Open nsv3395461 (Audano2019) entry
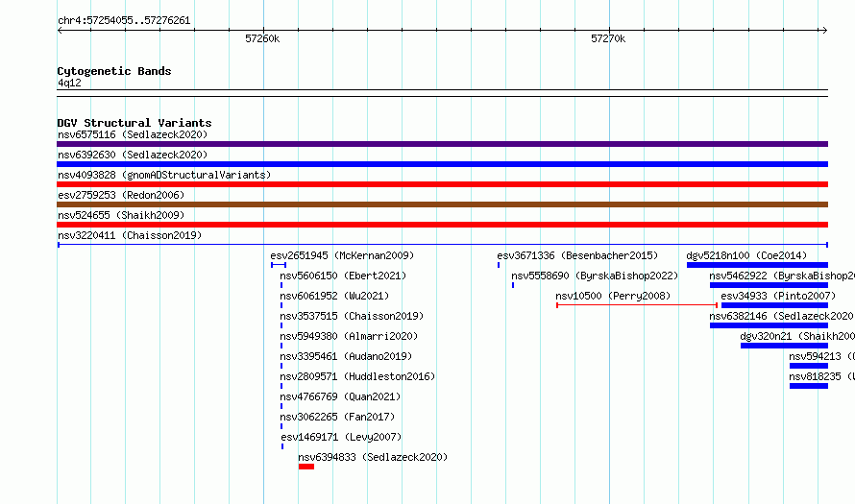 (x=346, y=356)
